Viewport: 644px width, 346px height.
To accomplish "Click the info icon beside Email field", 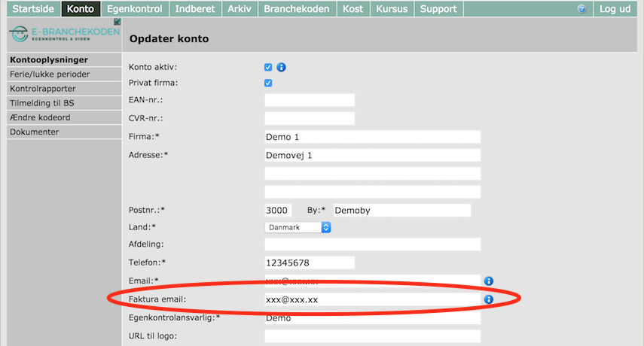I will tap(488, 281).
